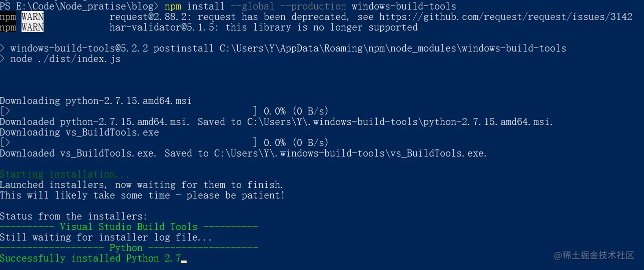Image resolution: width=644 pixels, height=270 pixels.
Task: Click the 'node ./dist/index.js' line
Action: [x=60, y=59]
